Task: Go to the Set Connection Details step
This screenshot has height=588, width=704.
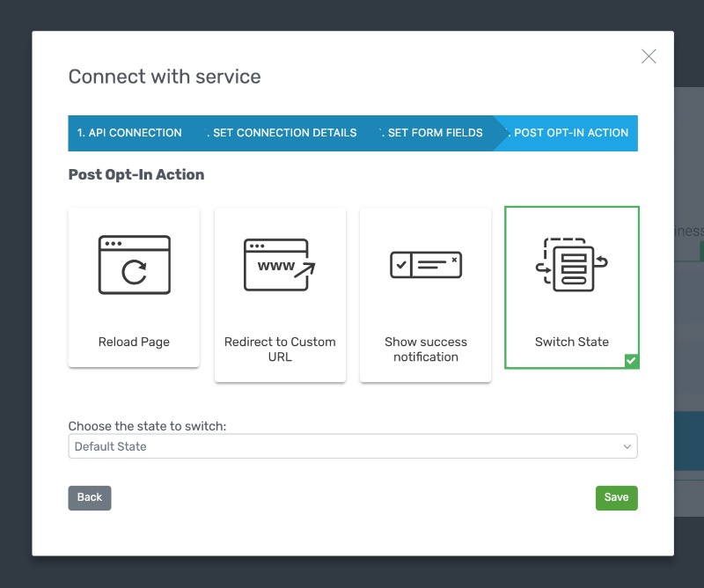Action: tap(284, 133)
